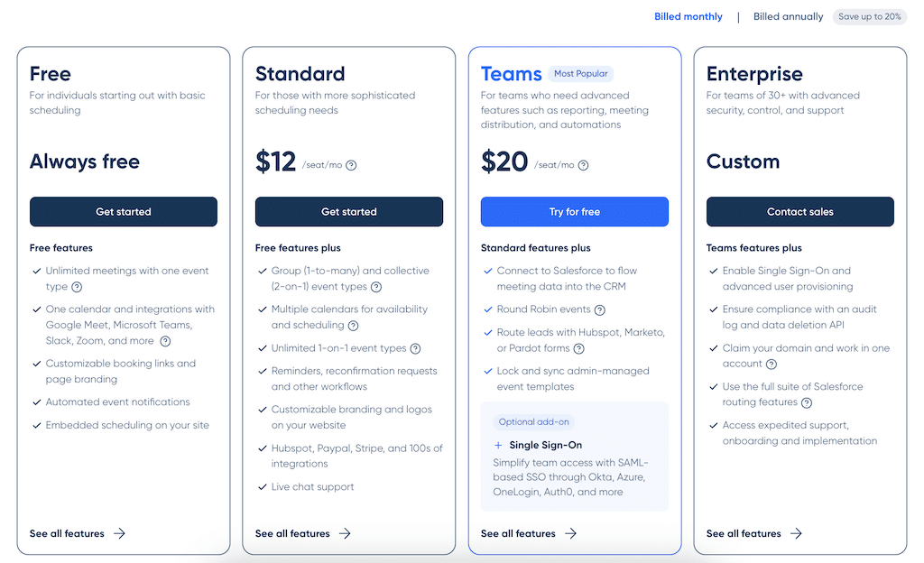Open See all features under Enterprise plan
This screenshot has width=924, height=563.
[x=753, y=533]
